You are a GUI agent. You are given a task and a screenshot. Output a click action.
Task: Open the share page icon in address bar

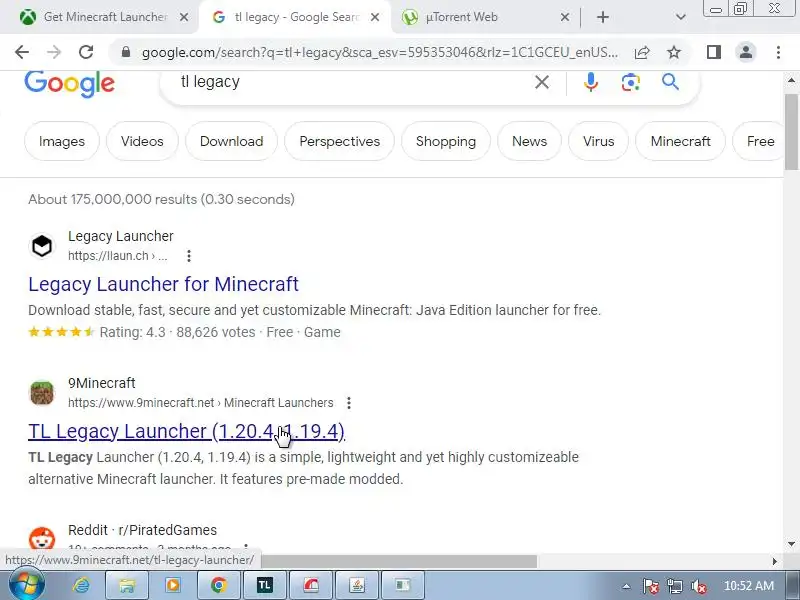click(x=642, y=52)
